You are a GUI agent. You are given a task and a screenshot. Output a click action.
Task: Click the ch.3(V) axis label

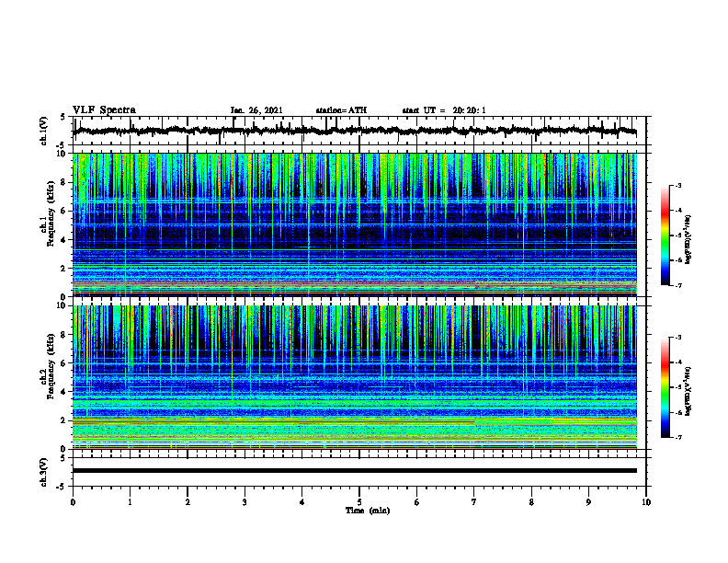[x=43, y=472]
